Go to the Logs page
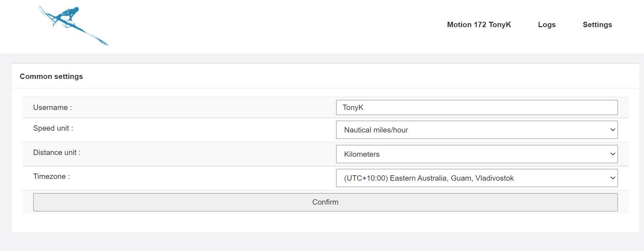The width and height of the screenshot is (644, 251). point(547,25)
